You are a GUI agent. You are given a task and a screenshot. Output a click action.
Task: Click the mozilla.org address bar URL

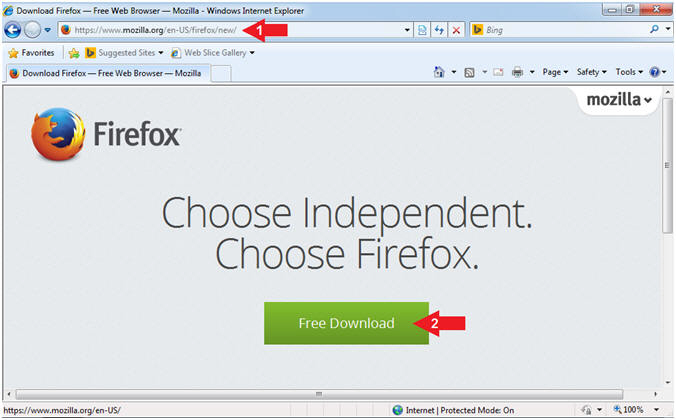pyautogui.click(x=155, y=30)
